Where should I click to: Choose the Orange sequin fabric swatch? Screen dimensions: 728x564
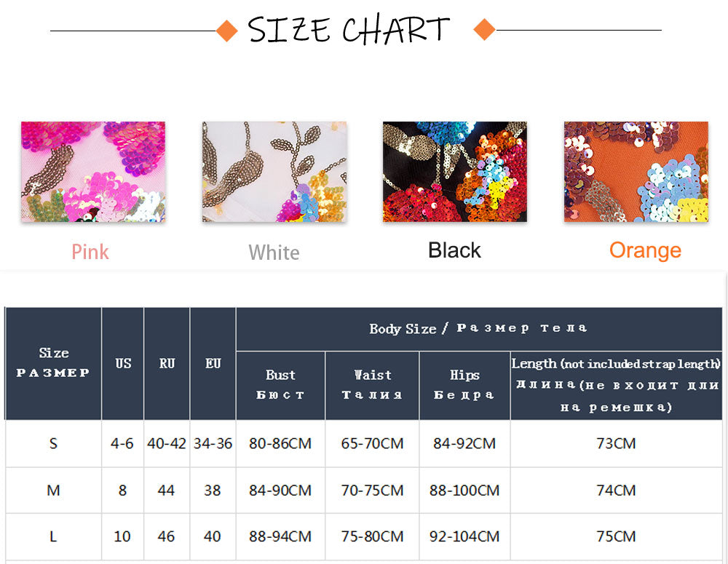click(636, 172)
